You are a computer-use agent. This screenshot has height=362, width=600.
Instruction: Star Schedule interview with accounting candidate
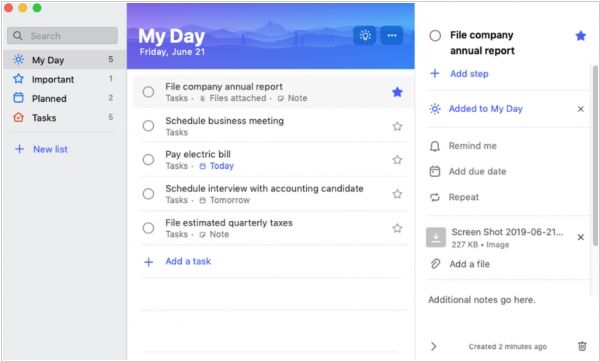click(398, 194)
